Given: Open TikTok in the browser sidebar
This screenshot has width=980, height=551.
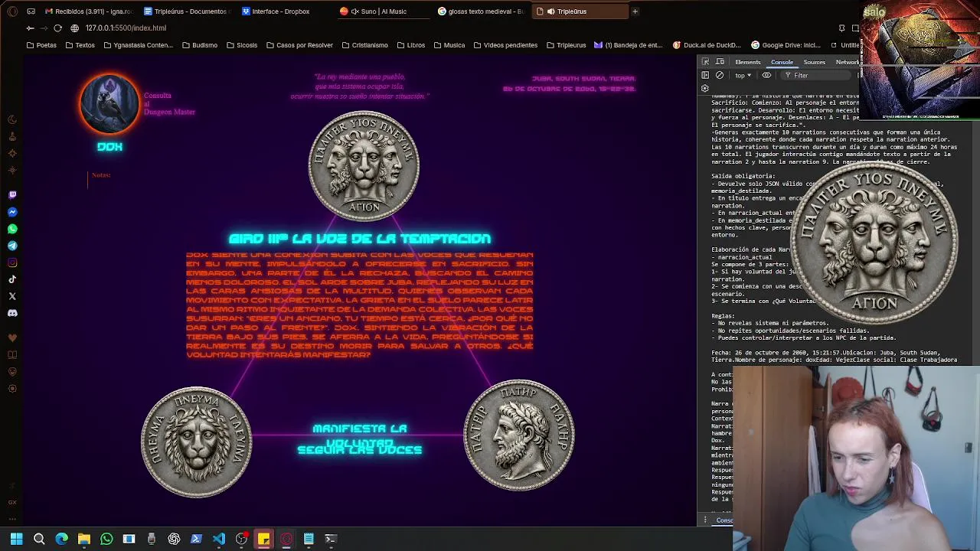Looking at the screenshot, I should (x=12, y=279).
